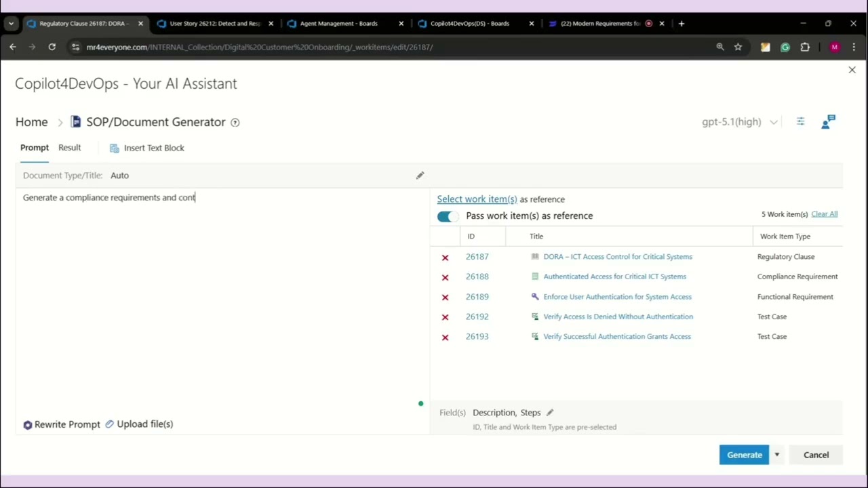Bookmark this page with star icon
The width and height of the screenshot is (868, 488).
click(738, 47)
